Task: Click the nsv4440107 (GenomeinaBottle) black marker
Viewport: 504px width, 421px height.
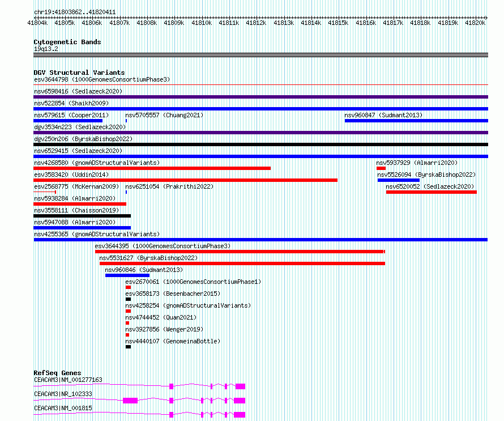Action: pyautogui.click(x=128, y=347)
